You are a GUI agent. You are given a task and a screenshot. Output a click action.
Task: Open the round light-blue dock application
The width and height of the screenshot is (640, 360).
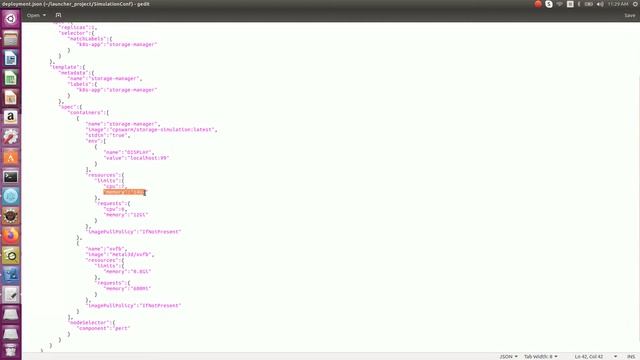(x=11, y=196)
